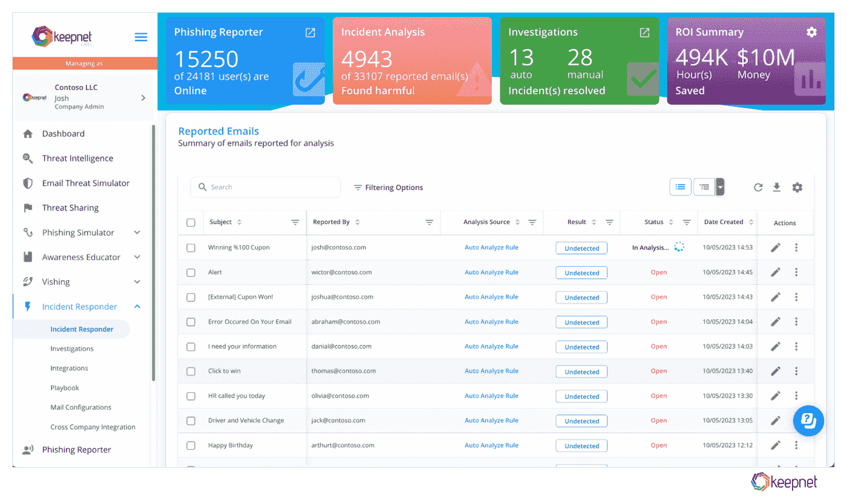Open Phishing Reporter card external link icon

pyautogui.click(x=310, y=33)
